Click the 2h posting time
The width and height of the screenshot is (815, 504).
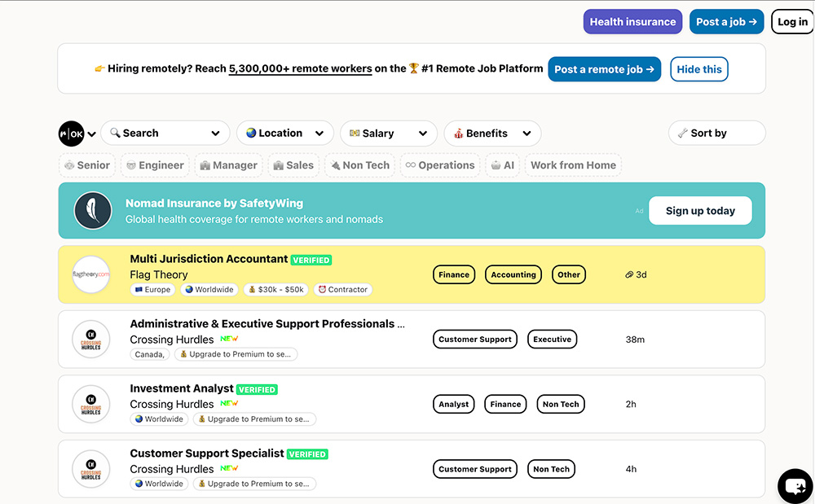(x=631, y=404)
